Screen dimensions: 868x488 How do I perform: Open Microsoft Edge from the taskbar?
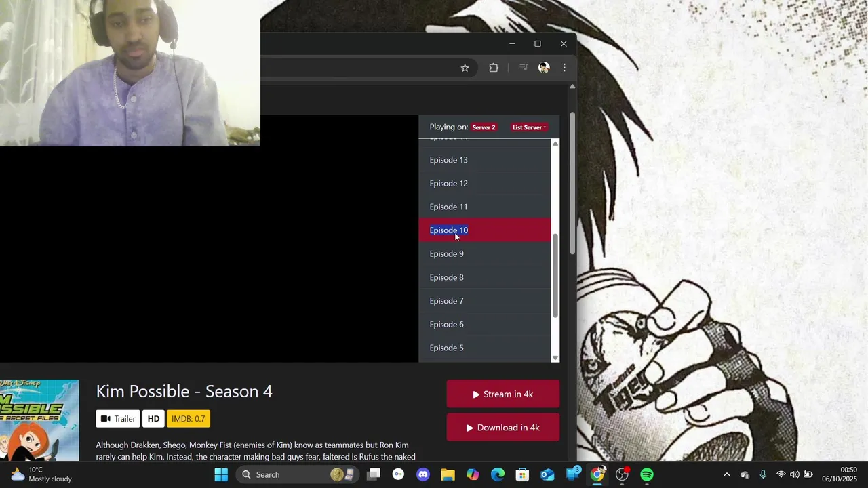click(x=498, y=474)
